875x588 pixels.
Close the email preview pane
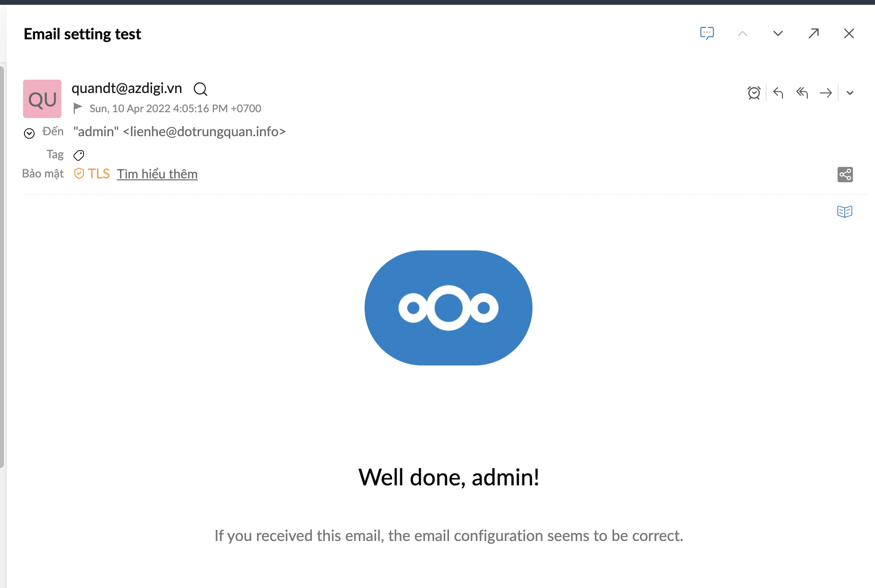coord(849,33)
